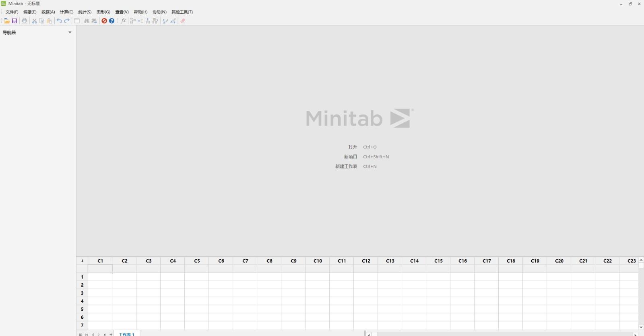Click the 打开 link on start screen
This screenshot has height=336, width=644.
click(x=353, y=147)
